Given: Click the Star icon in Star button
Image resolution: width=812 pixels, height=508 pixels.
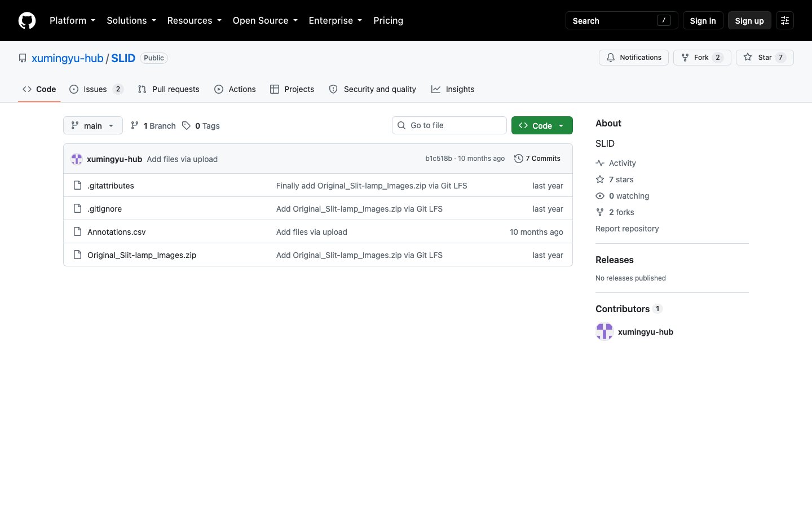Looking at the screenshot, I should click(x=748, y=58).
